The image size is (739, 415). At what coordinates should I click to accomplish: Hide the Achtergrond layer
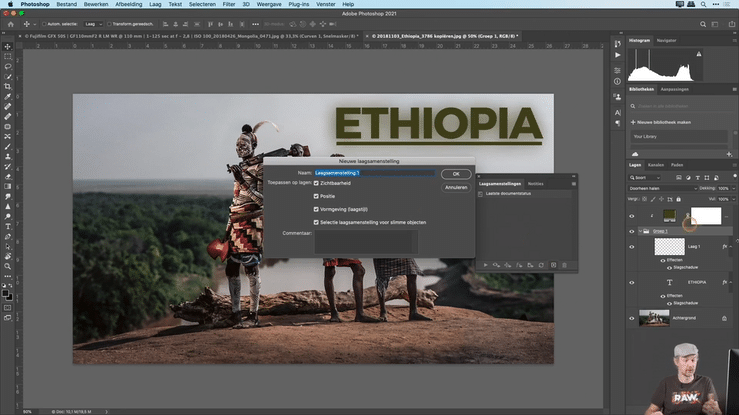pyautogui.click(x=632, y=318)
